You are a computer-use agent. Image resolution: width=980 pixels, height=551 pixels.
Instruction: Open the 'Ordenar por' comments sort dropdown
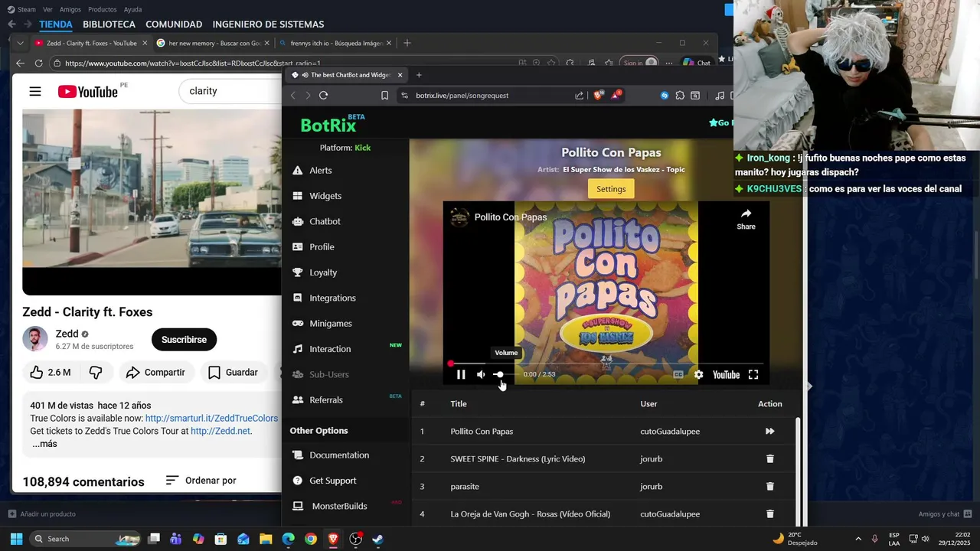201,481
